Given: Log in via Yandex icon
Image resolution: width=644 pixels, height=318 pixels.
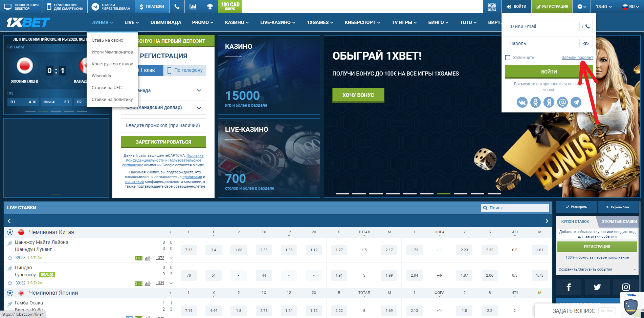Looking at the screenshot, I should (x=549, y=102).
